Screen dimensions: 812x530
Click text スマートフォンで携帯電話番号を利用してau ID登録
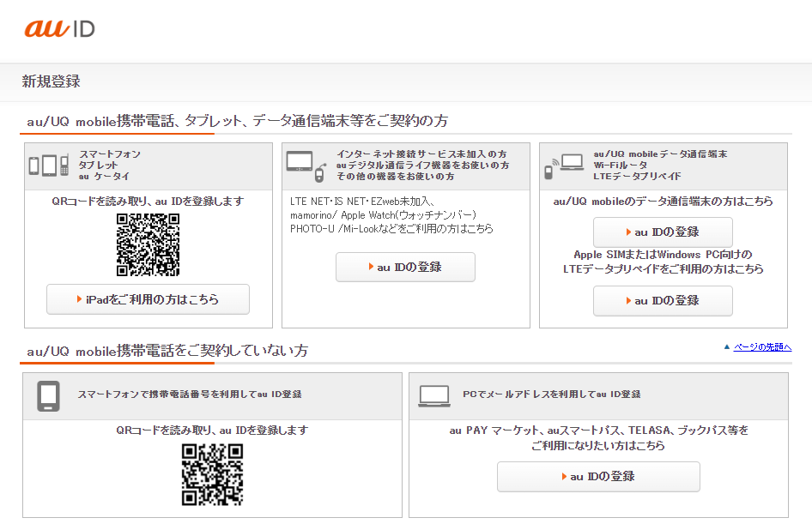[x=190, y=394]
